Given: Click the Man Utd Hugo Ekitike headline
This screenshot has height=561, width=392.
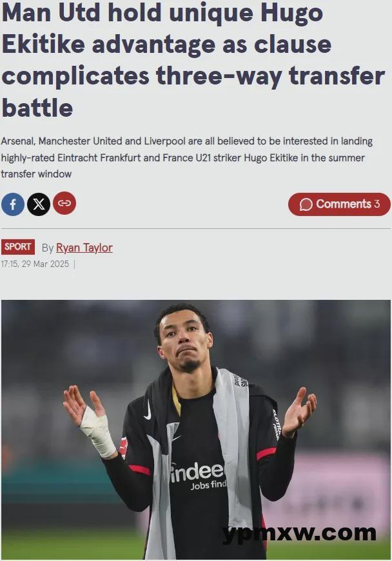Looking at the screenshot, I should coord(193,60).
